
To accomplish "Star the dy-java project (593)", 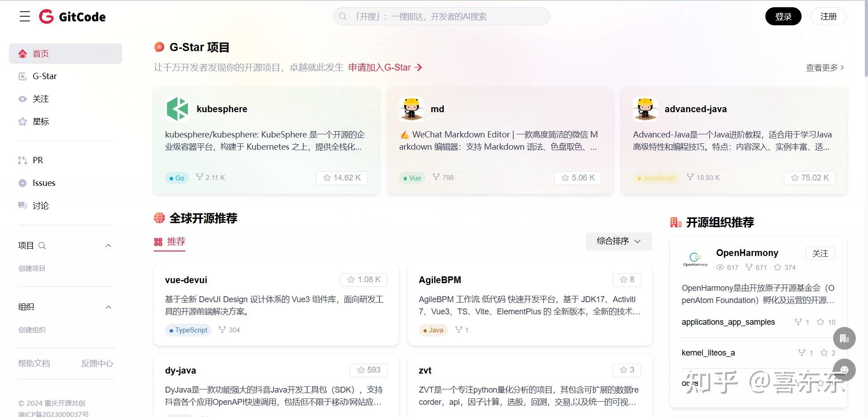I will [x=368, y=370].
